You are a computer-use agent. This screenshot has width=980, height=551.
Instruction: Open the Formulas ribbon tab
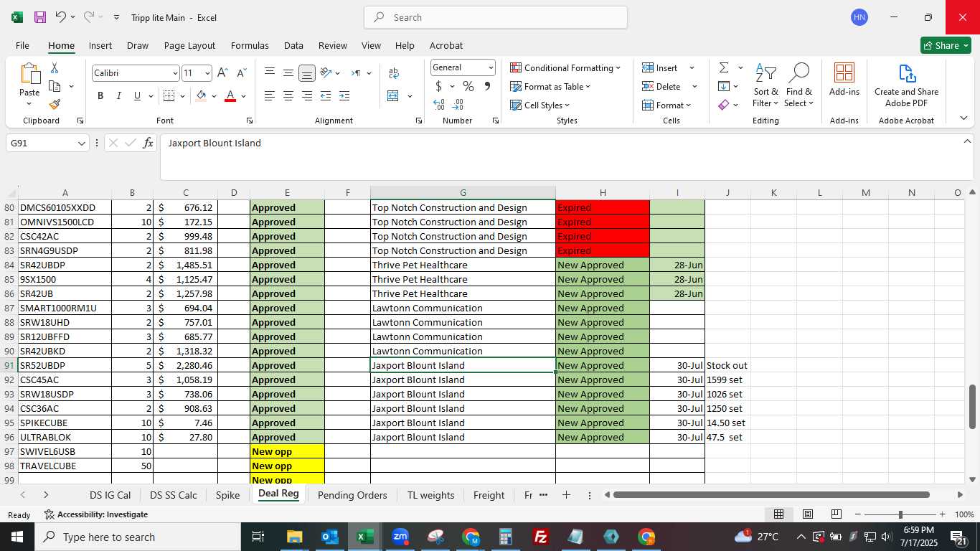point(250,45)
